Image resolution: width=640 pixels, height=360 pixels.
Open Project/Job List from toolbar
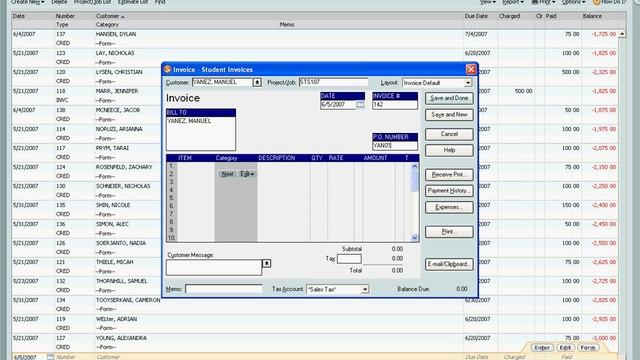coord(92,2)
